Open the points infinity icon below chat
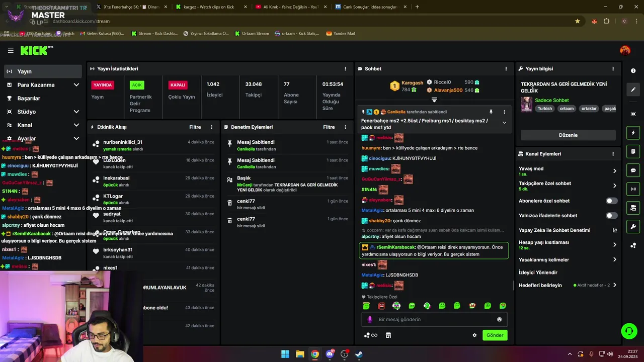 [x=371, y=335]
